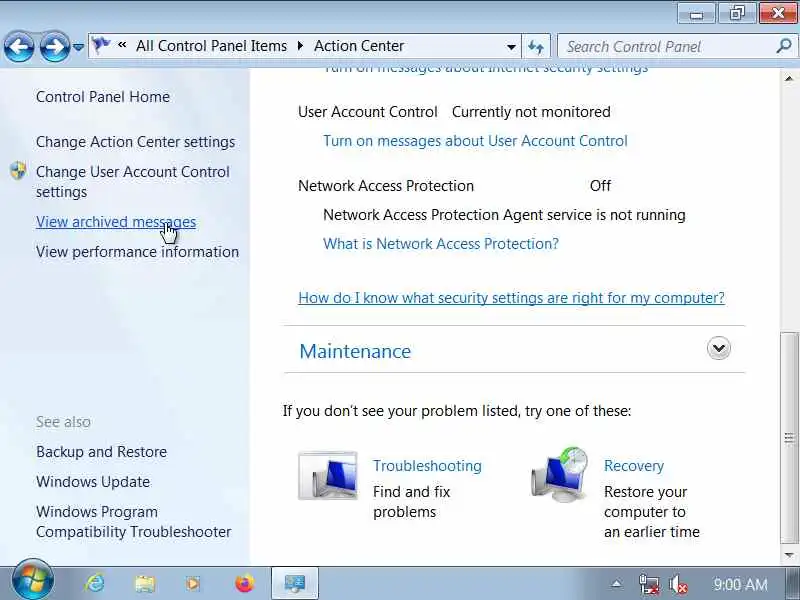Click 'Action Center' breadcrumb segment

click(x=359, y=46)
